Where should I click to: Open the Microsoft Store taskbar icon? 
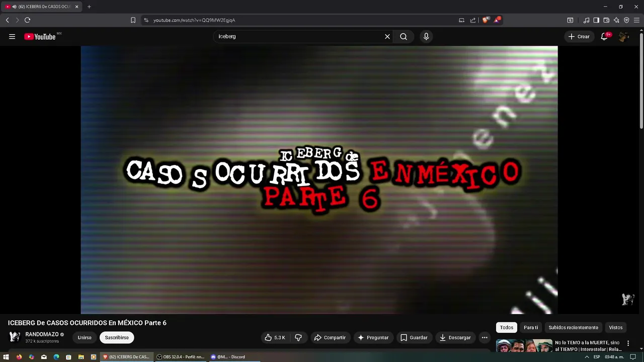(68, 357)
